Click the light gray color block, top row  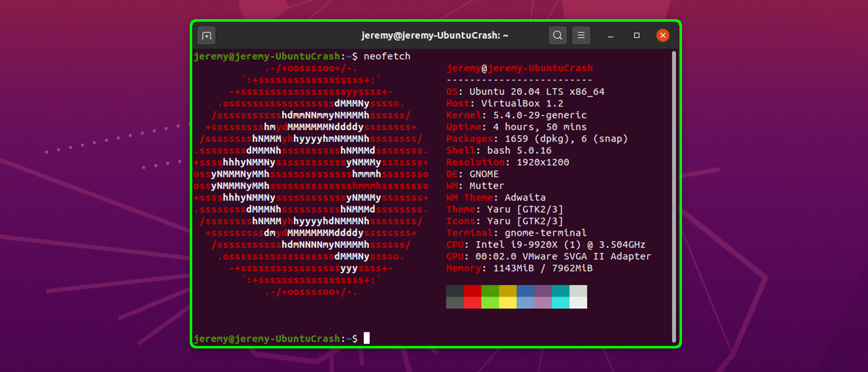[x=578, y=291]
